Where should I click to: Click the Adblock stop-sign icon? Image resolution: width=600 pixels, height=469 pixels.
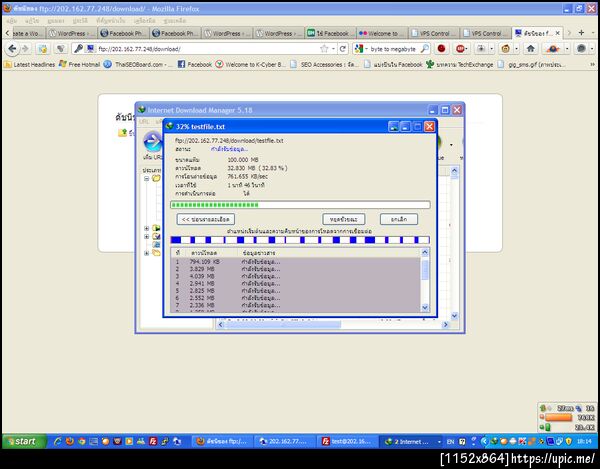[x=460, y=49]
